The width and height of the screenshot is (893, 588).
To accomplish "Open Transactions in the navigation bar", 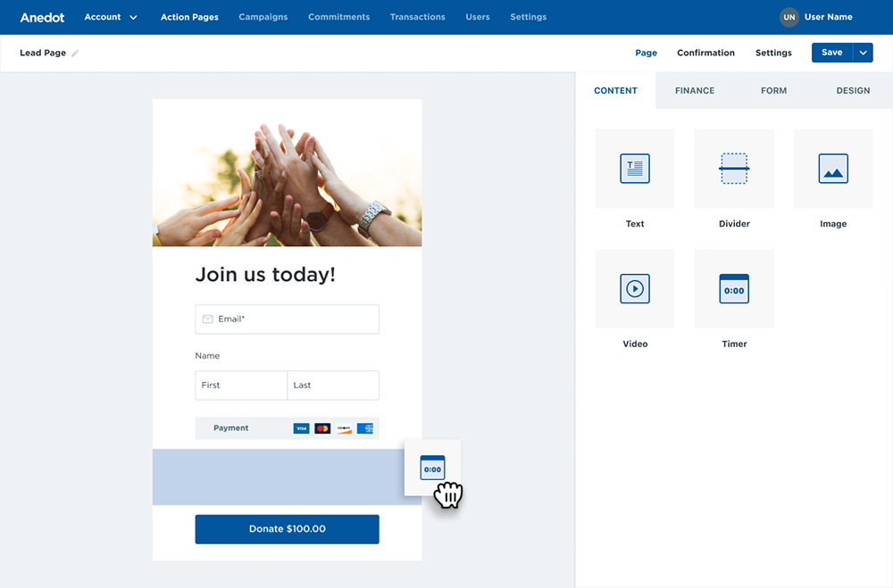I will pos(417,17).
